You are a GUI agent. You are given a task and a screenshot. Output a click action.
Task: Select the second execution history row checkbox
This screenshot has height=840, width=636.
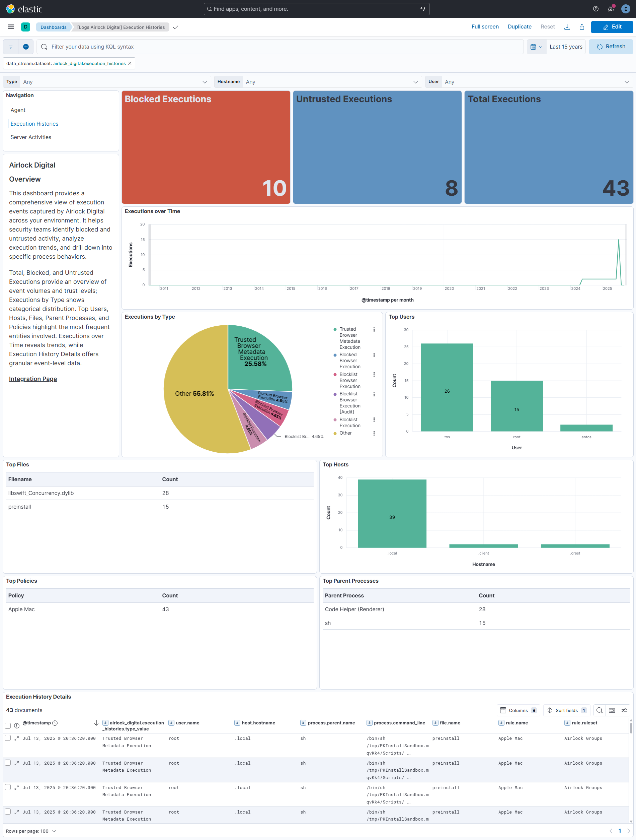(x=8, y=763)
